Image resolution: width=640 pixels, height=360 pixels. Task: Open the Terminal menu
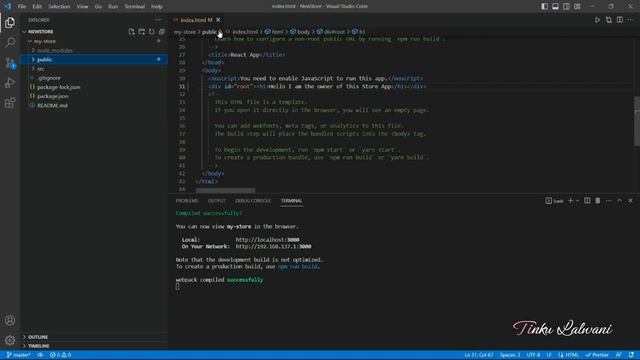tap(135, 7)
